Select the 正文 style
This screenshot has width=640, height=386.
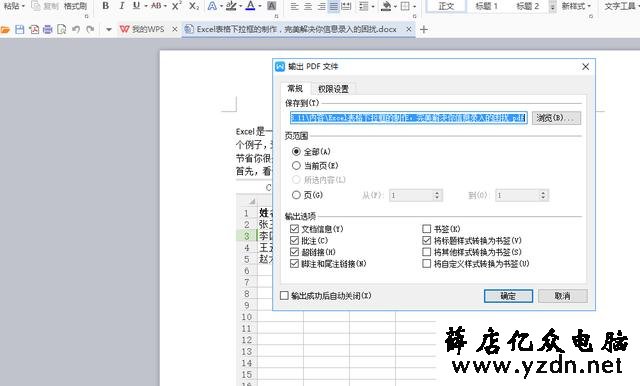tap(446, 6)
